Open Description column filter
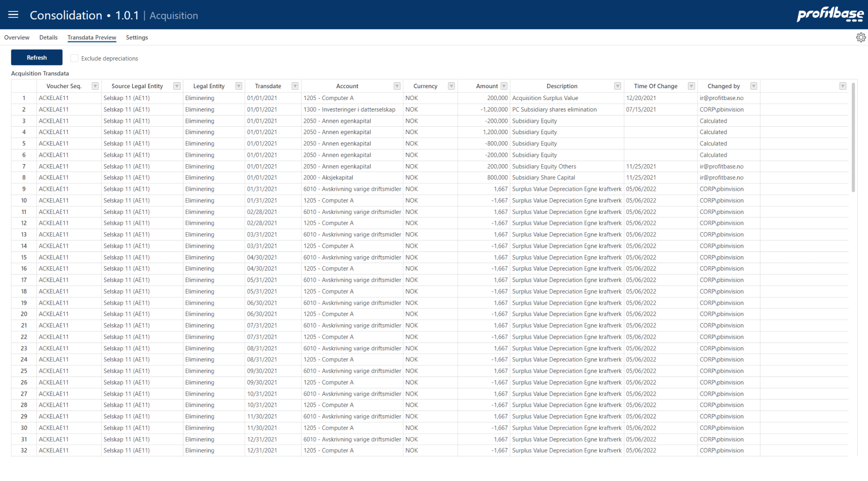The width and height of the screenshot is (868, 481). [x=617, y=86]
